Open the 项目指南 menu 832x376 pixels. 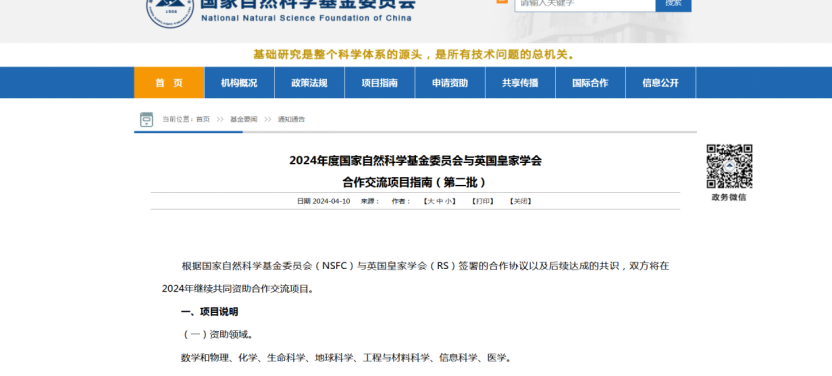click(x=380, y=83)
